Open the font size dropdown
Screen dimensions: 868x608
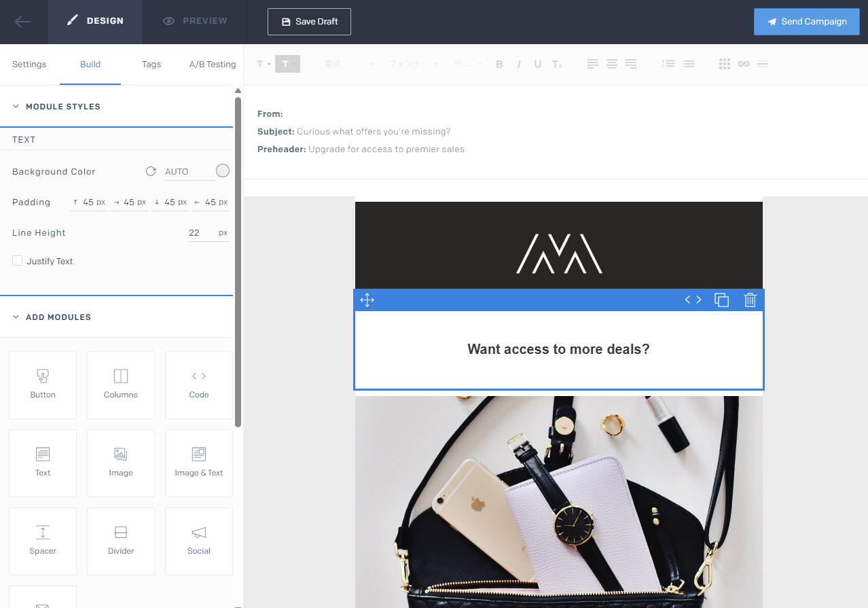pos(467,64)
